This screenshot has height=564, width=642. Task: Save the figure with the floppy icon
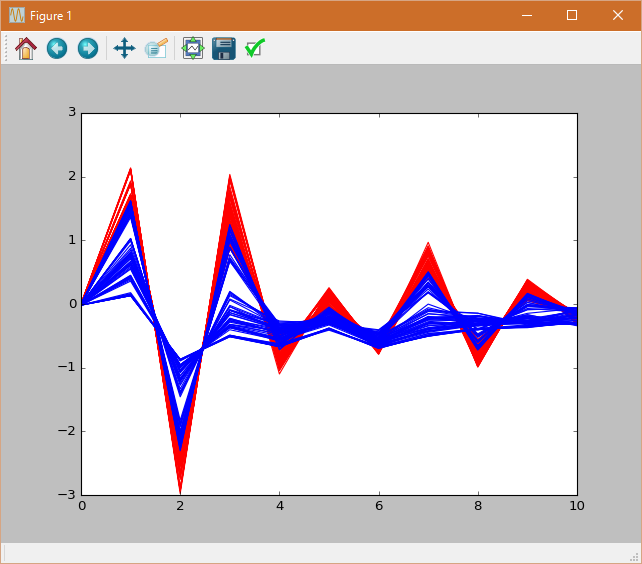click(x=224, y=48)
